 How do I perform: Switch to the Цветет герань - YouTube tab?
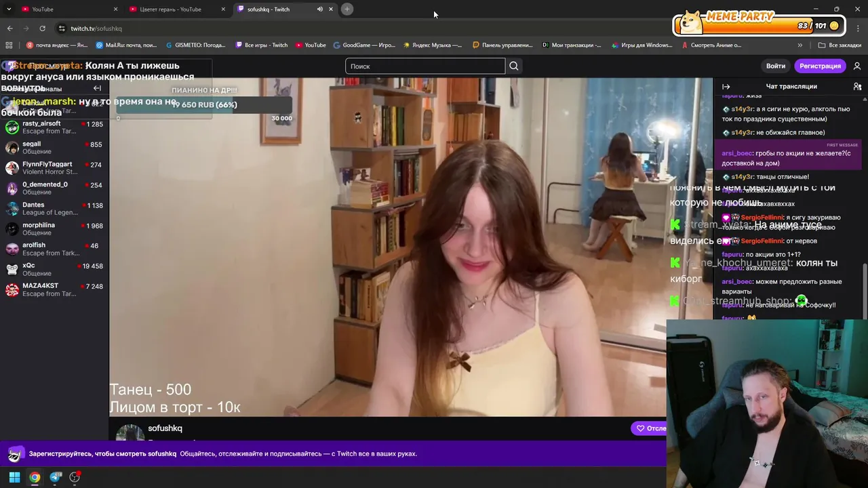(177, 9)
